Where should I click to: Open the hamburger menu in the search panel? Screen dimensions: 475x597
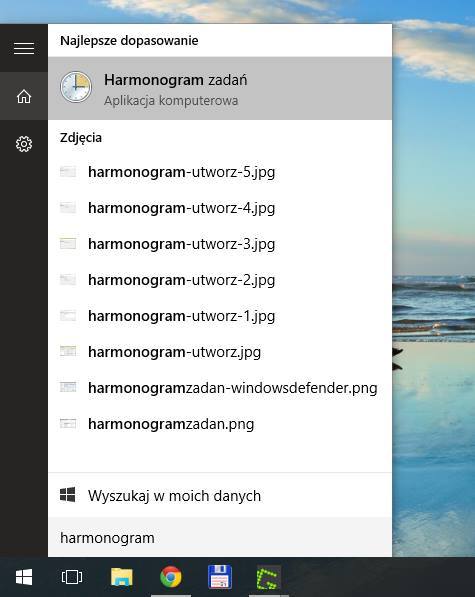(x=24, y=48)
